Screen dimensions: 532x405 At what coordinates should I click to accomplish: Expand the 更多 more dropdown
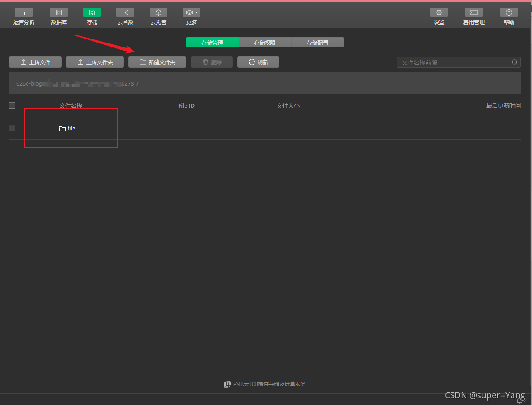coord(192,12)
